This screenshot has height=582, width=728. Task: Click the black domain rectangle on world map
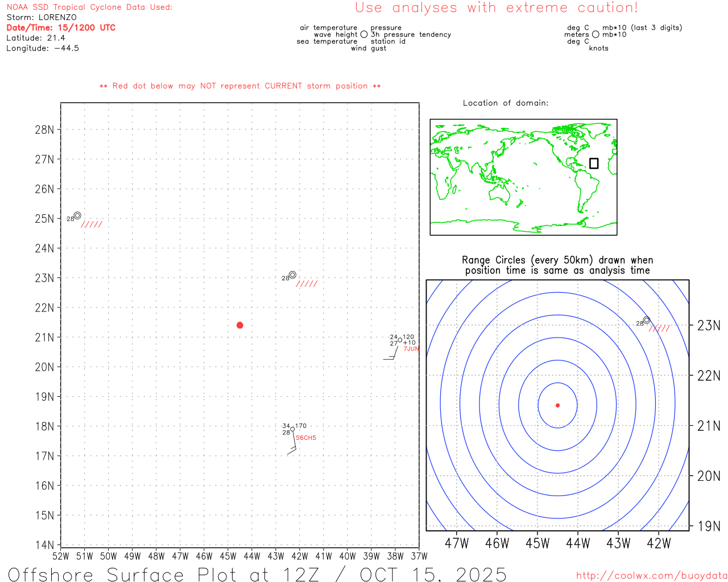[594, 163]
